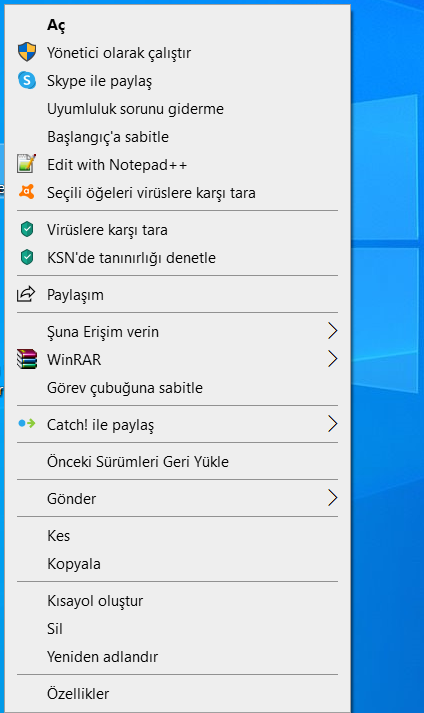
Task: Click the Skype logo icon
Action: tap(27, 80)
